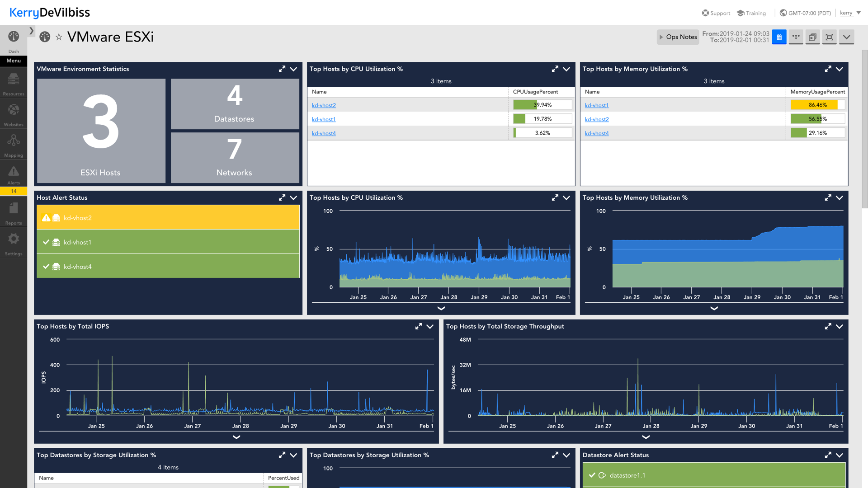Enter fullscreen dashboard mode icon
The height and width of the screenshot is (488, 868).
pyautogui.click(x=829, y=37)
